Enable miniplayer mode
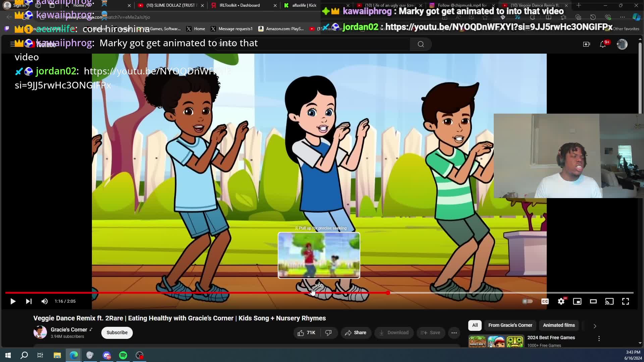Screen dimensions: 644x362 [x=577, y=301]
